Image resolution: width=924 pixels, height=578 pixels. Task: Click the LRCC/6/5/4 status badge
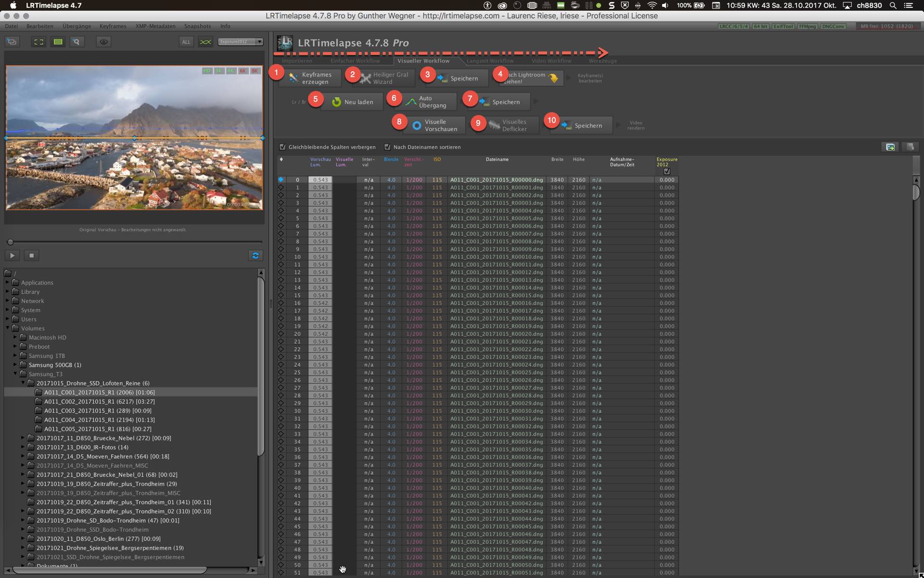[733, 26]
